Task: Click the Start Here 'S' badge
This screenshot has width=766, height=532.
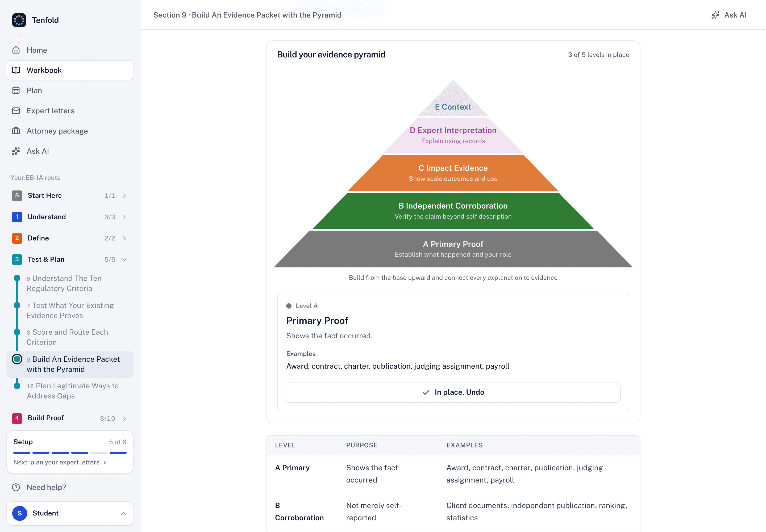Action: coord(17,196)
